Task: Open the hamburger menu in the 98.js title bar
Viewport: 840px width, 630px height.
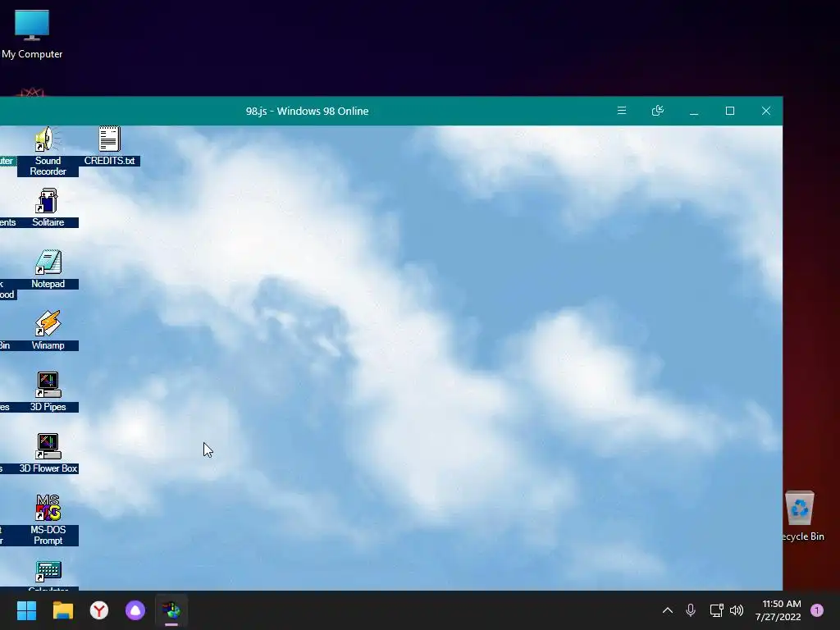Action: 622,111
